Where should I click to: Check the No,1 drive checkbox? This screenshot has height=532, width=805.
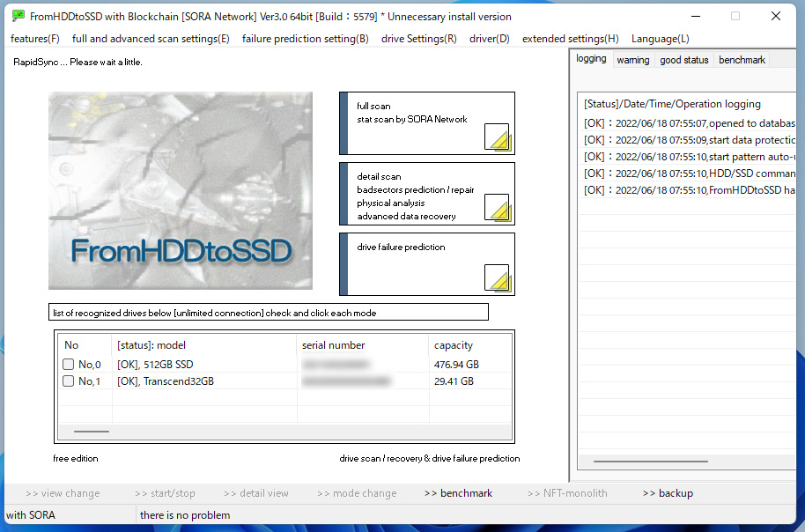pos(69,381)
